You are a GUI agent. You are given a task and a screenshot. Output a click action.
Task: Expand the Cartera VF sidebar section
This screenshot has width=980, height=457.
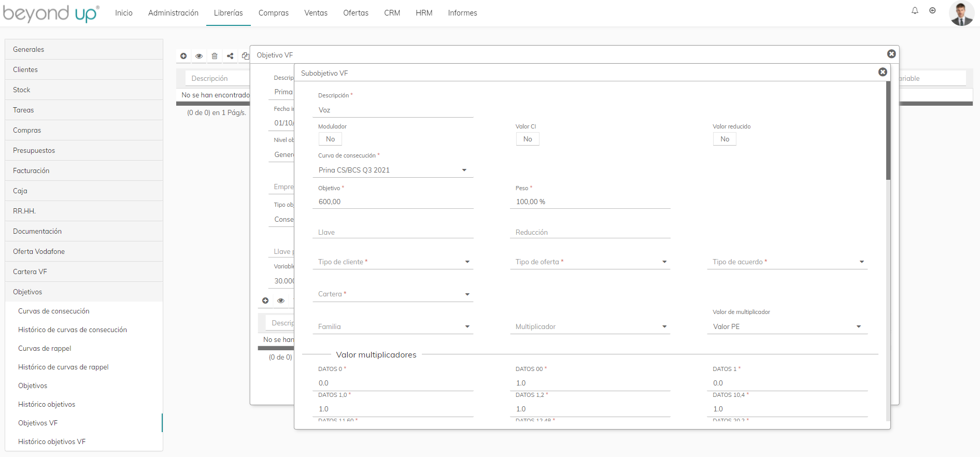point(84,272)
